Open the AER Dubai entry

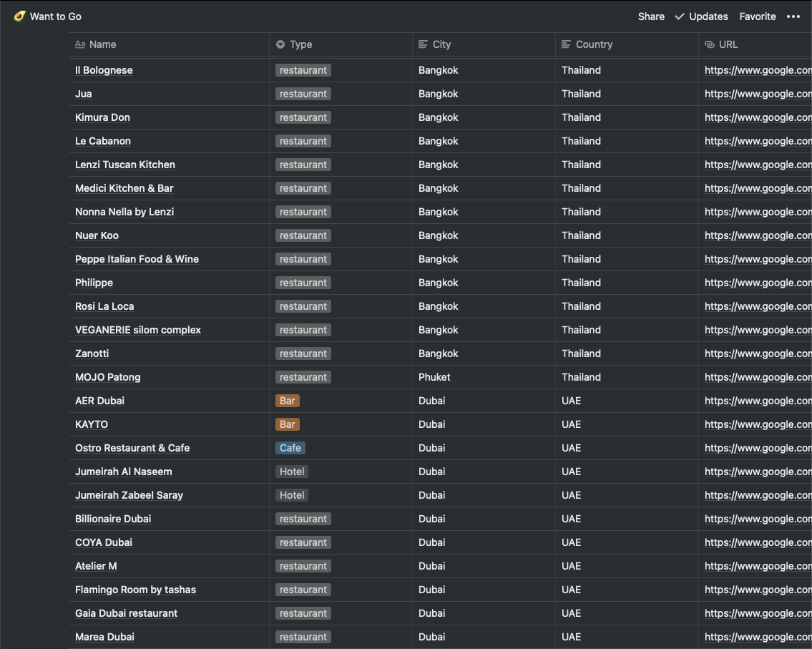tap(99, 401)
